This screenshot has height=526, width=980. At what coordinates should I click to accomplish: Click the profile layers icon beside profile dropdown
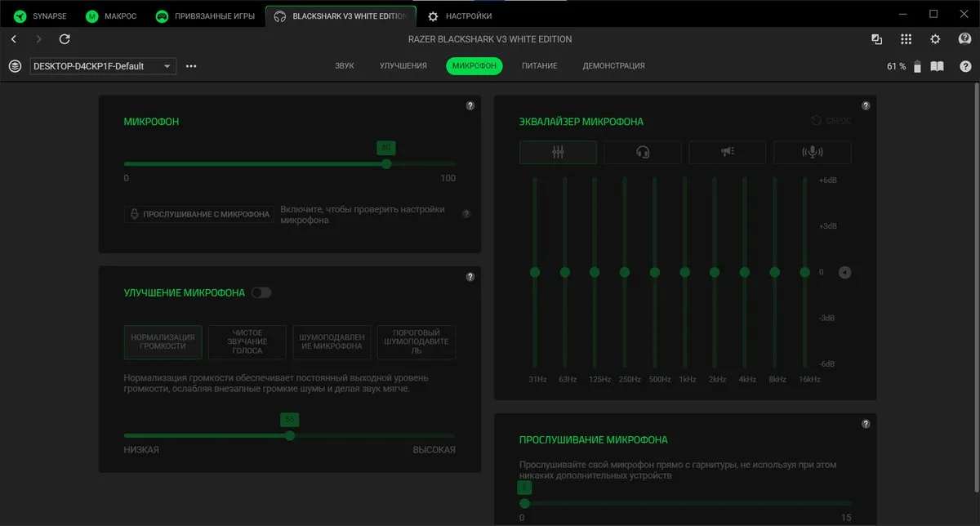15,66
